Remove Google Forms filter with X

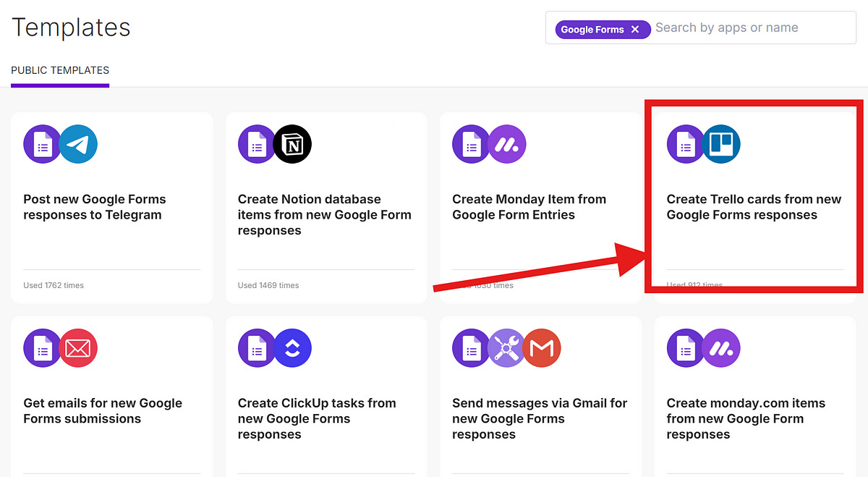pos(635,30)
